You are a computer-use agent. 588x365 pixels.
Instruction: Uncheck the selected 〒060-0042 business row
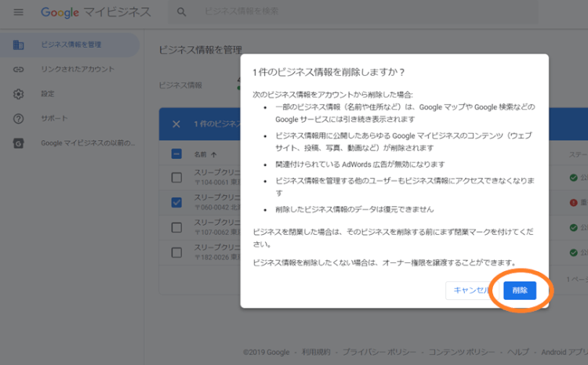click(x=176, y=203)
